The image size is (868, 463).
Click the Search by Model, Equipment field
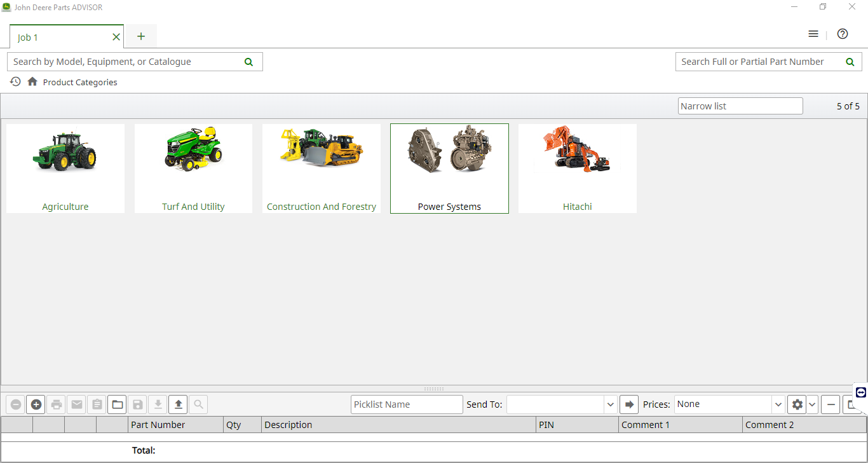(135, 62)
